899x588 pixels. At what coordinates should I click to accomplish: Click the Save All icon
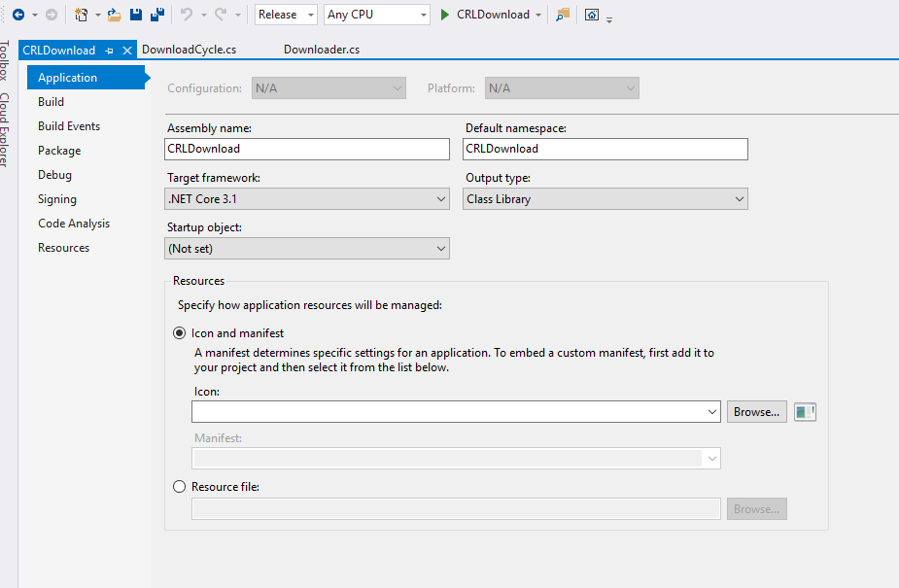(x=157, y=15)
